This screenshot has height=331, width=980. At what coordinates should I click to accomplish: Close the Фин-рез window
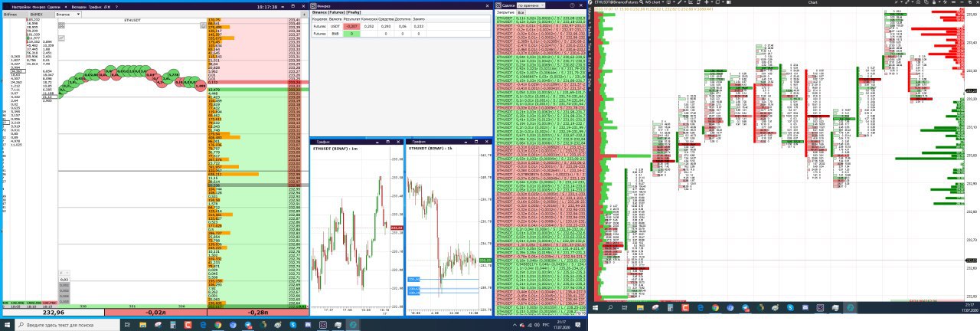(x=487, y=6)
